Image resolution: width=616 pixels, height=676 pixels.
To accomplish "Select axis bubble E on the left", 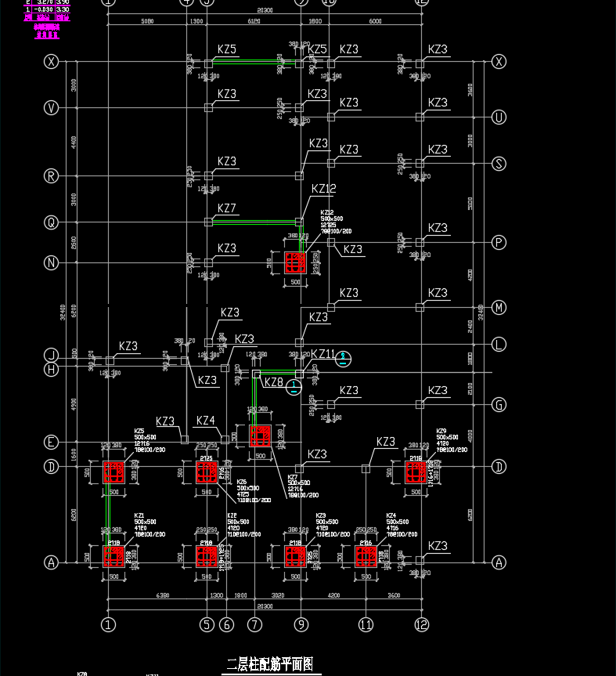I will (x=51, y=442).
